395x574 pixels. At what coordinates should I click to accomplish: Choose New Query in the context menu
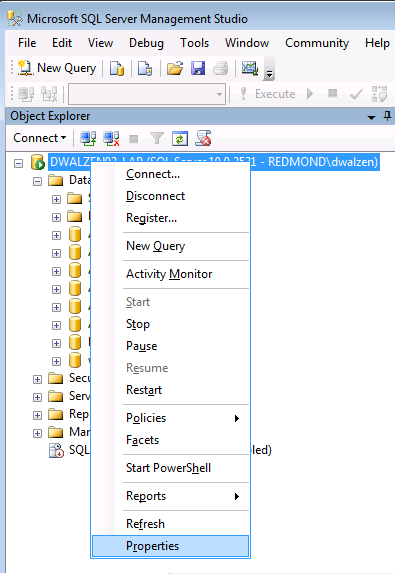(x=171, y=246)
